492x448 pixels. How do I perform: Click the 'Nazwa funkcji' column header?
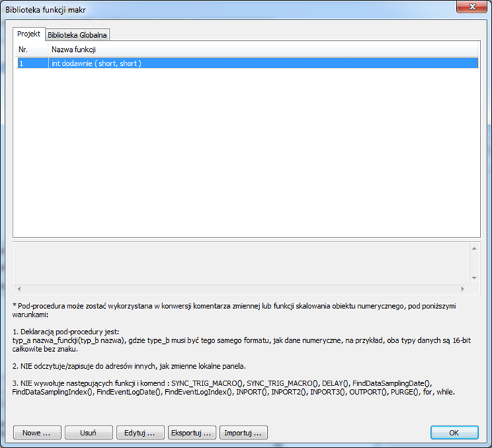[263, 50]
